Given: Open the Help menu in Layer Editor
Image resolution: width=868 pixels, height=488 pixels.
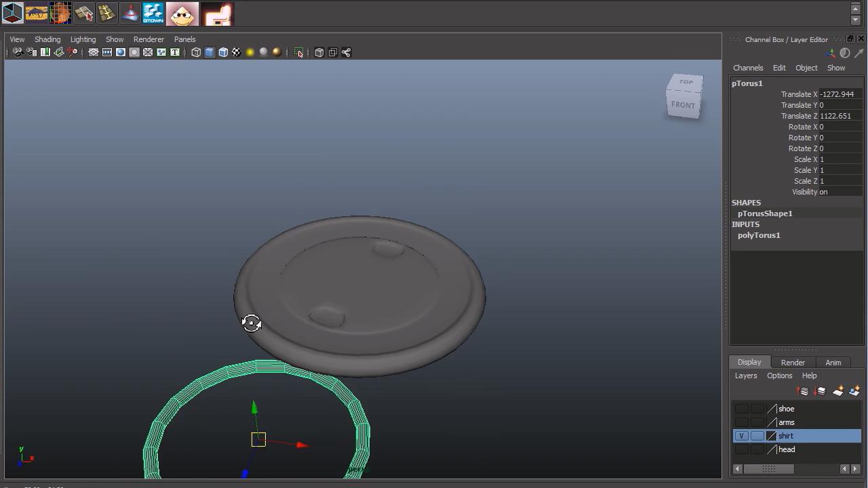Looking at the screenshot, I should click(x=809, y=375).
